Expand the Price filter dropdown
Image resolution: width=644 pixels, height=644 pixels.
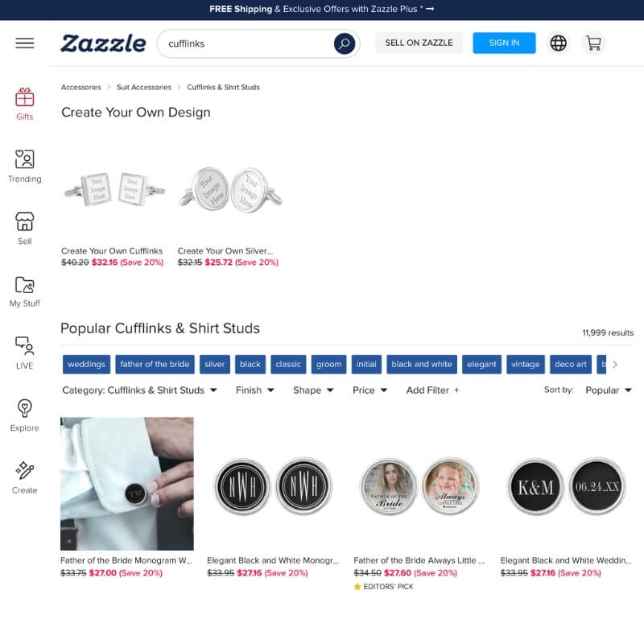(x=369, y=390)
